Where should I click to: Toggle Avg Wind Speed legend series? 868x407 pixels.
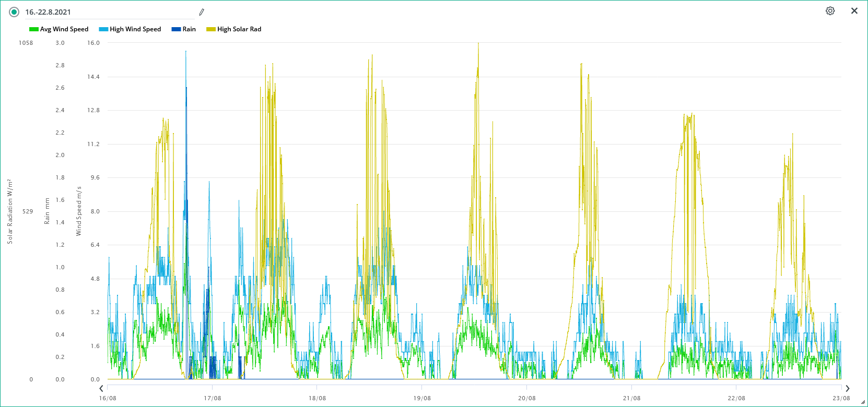59,29
